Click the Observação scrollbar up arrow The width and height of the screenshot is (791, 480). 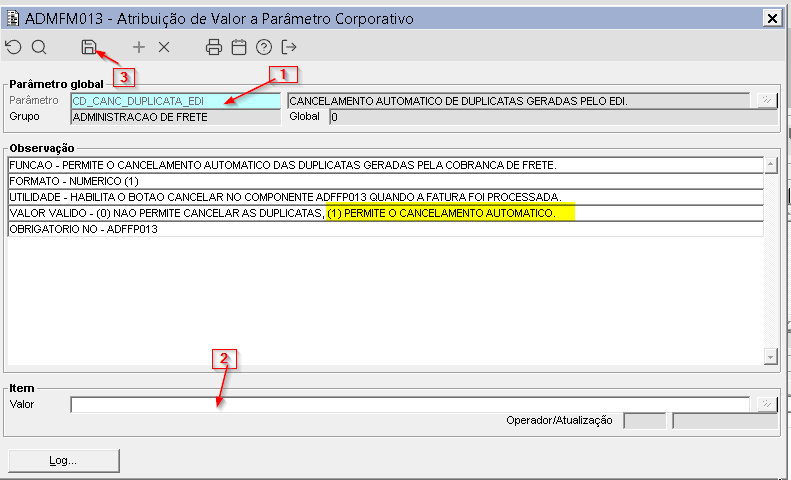point(770,165)
